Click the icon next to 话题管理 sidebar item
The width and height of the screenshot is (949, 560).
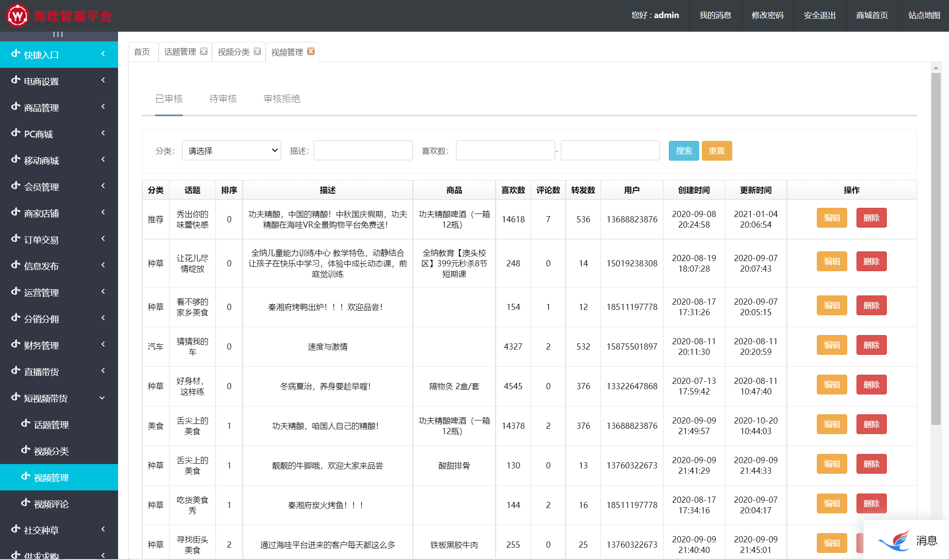coord(26,424)
